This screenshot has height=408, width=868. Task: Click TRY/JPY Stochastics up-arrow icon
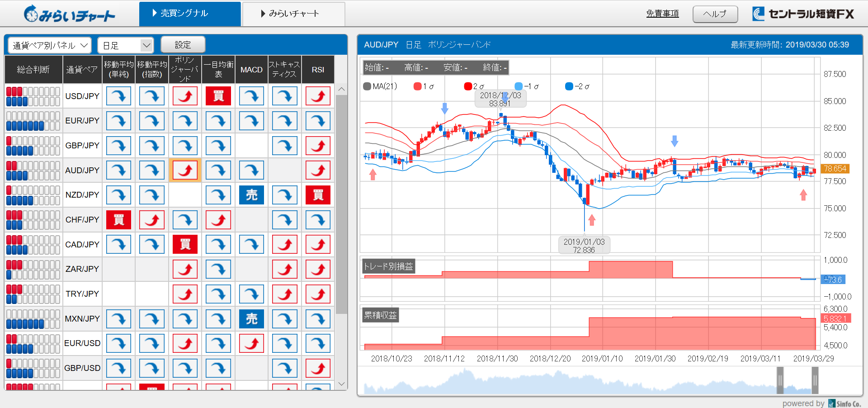click(x=284, y=294)
